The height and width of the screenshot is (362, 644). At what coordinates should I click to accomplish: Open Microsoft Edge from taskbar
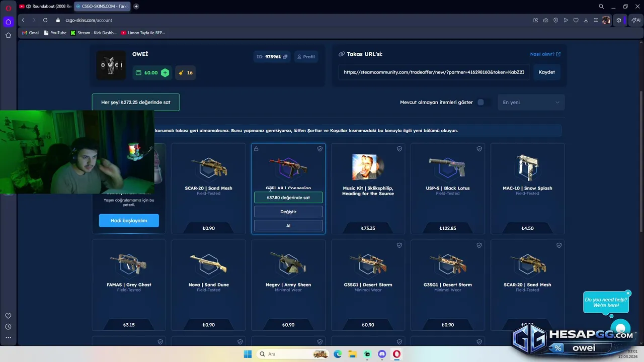(338, 354)
